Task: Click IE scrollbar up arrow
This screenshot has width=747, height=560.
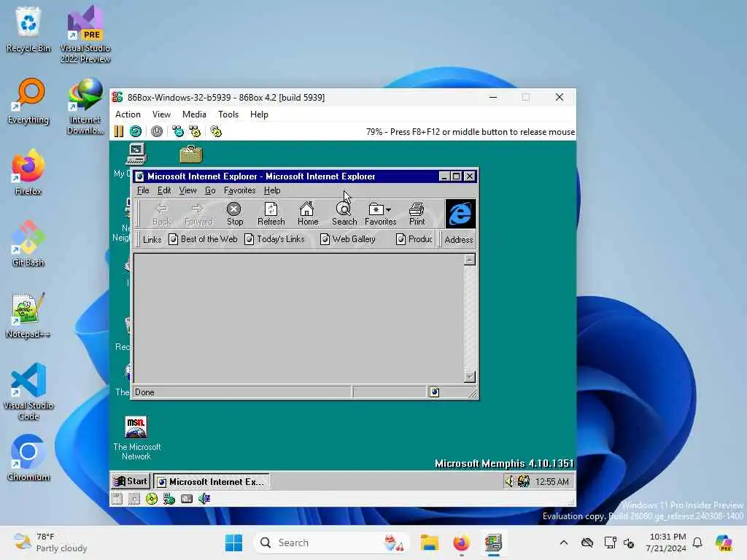Action: pos(470,260)
